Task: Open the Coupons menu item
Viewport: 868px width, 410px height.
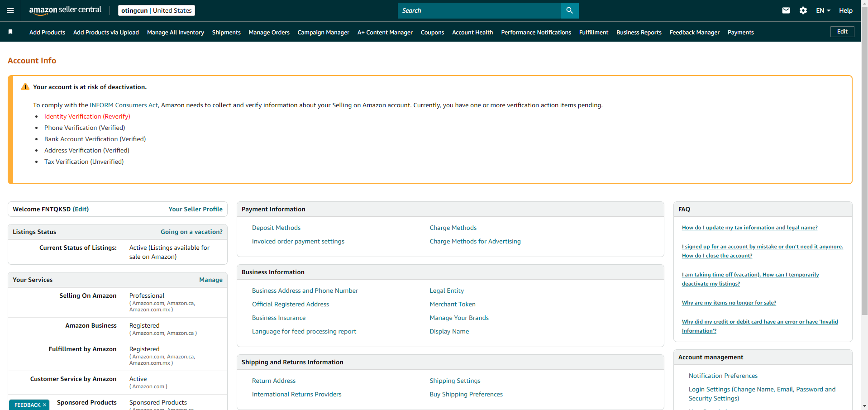Action: point(432,32)
